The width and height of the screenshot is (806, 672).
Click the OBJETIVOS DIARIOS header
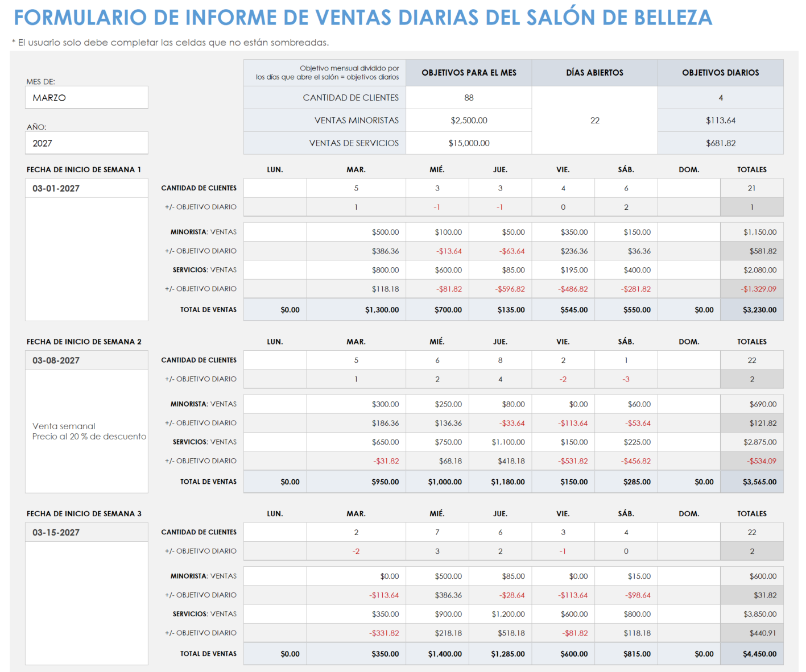[721, 73]
